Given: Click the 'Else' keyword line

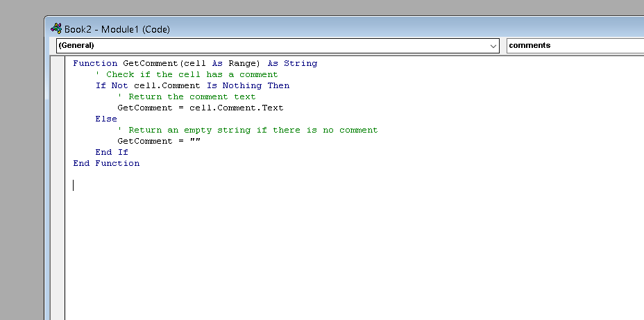Looking at the screenshot, I should [x=106, y=119].
